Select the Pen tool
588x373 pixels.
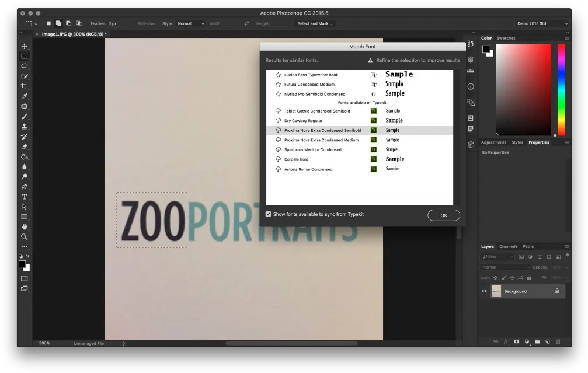tap(25, 187)
